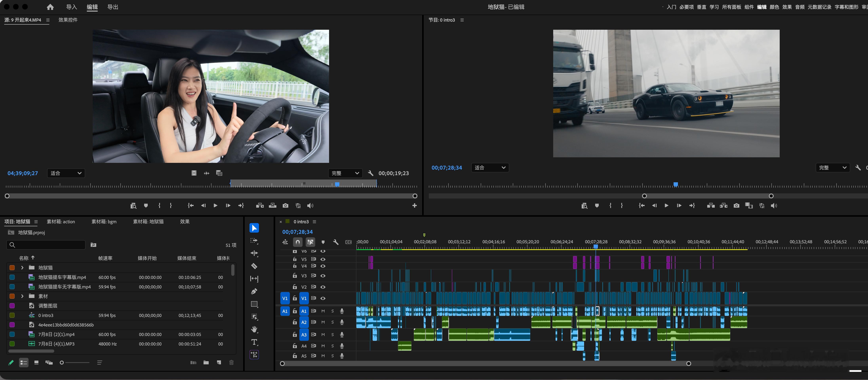Open Comparison View in the Program monitor

[749, 205]
